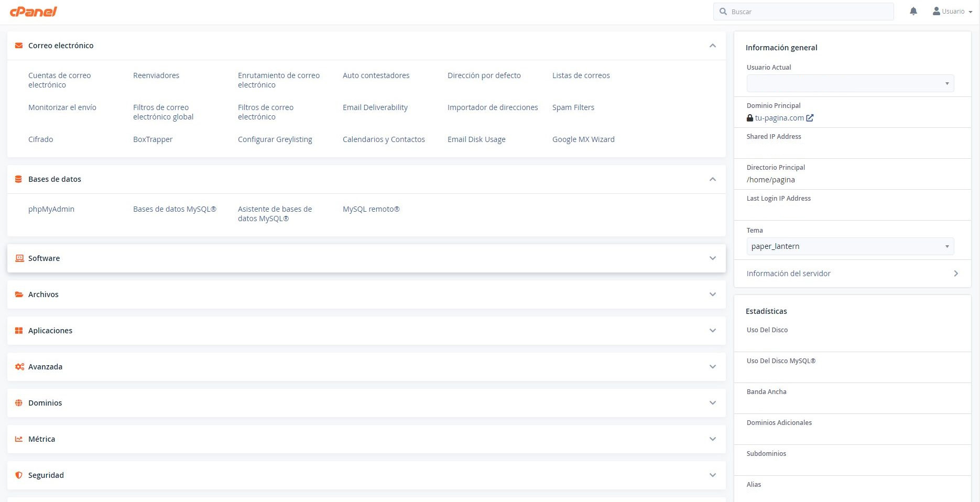Click the Dominios globe icon
This screenshot has width=980, height=502.
coord(19,403)
